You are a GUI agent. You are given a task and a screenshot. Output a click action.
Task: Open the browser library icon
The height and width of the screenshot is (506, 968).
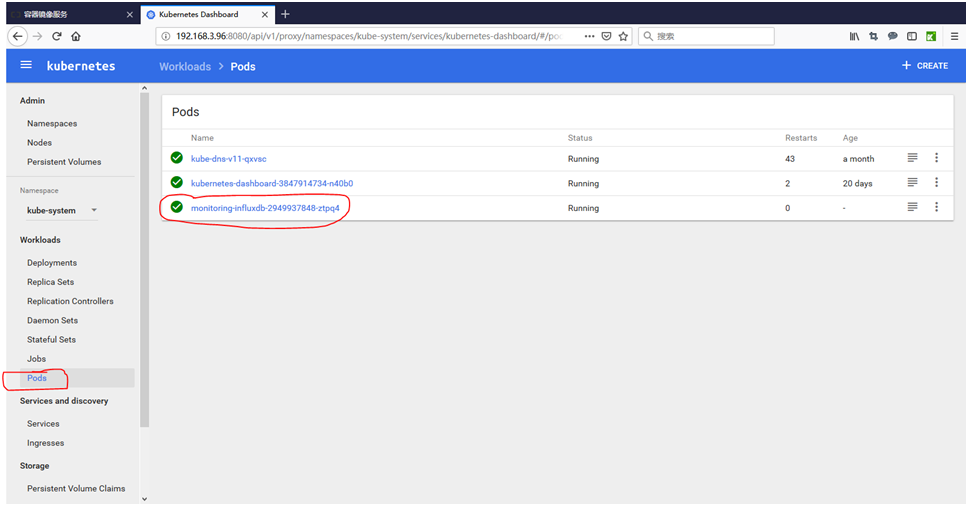pyautogui.click(x=854, y=36)
